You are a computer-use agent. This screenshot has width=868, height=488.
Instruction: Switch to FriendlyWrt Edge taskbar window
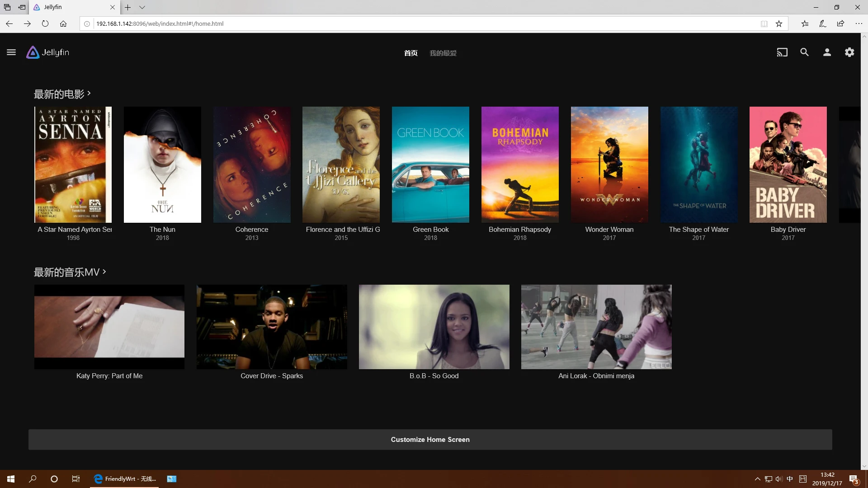[x=124, y=479]
